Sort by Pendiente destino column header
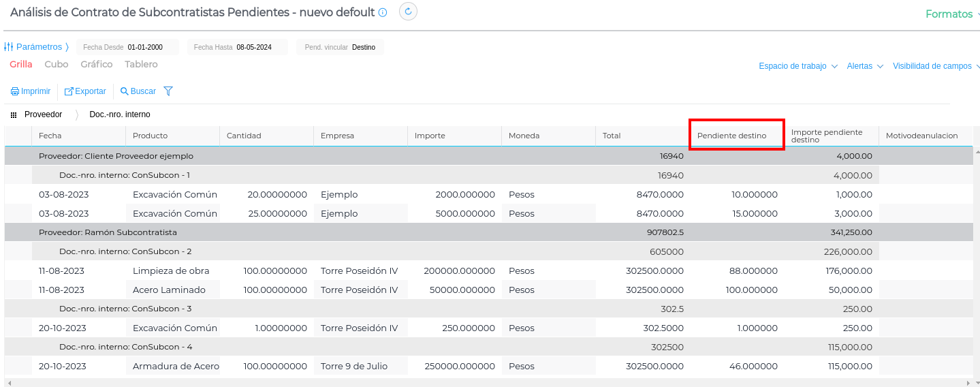The image size is (980, 387). click(x=731, y=136)
